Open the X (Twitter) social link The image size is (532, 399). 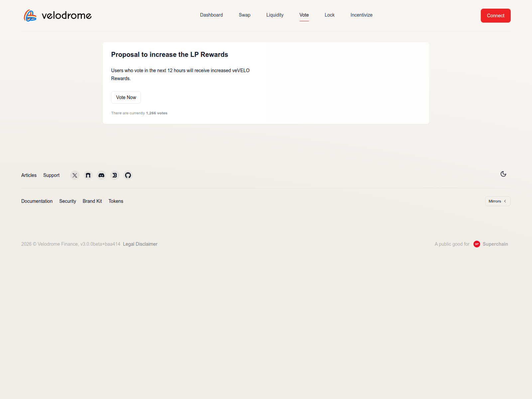tap(75, 175)
